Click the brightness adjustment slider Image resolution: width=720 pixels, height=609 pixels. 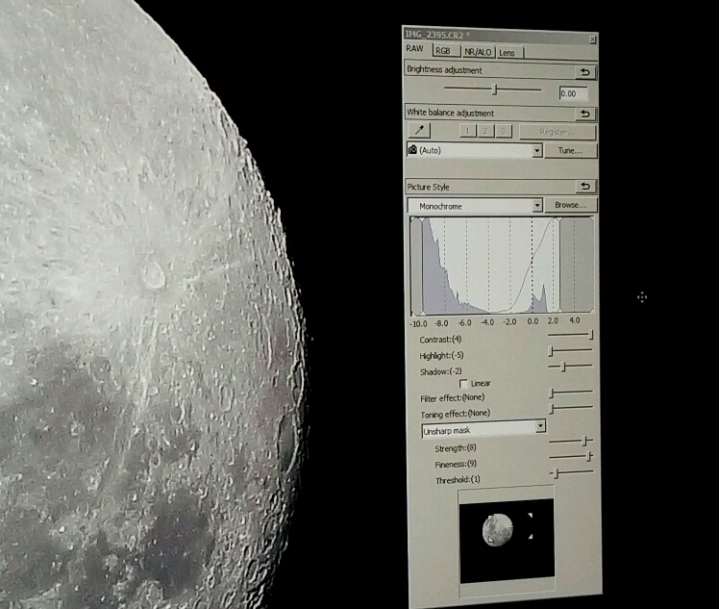[x=493, y=89]
